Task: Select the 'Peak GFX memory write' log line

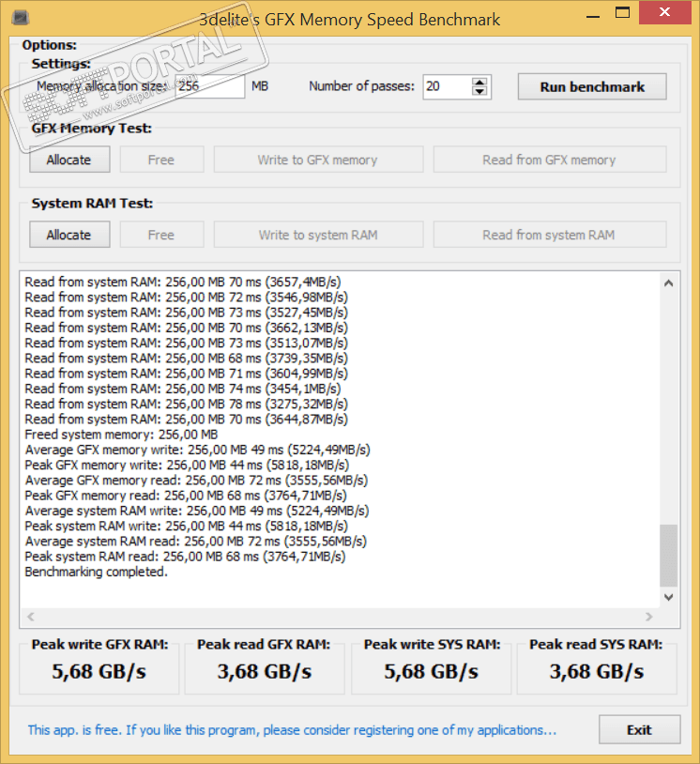Action: coord(187,465)
